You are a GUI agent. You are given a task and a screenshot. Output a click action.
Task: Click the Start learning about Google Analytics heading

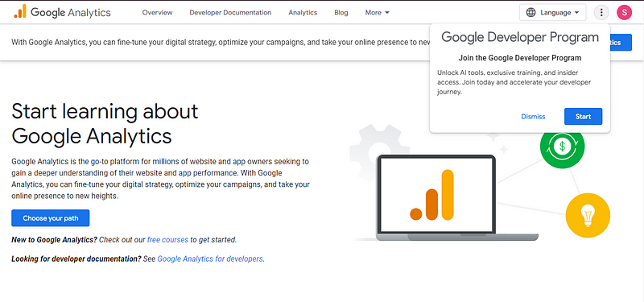coord(105,123)
